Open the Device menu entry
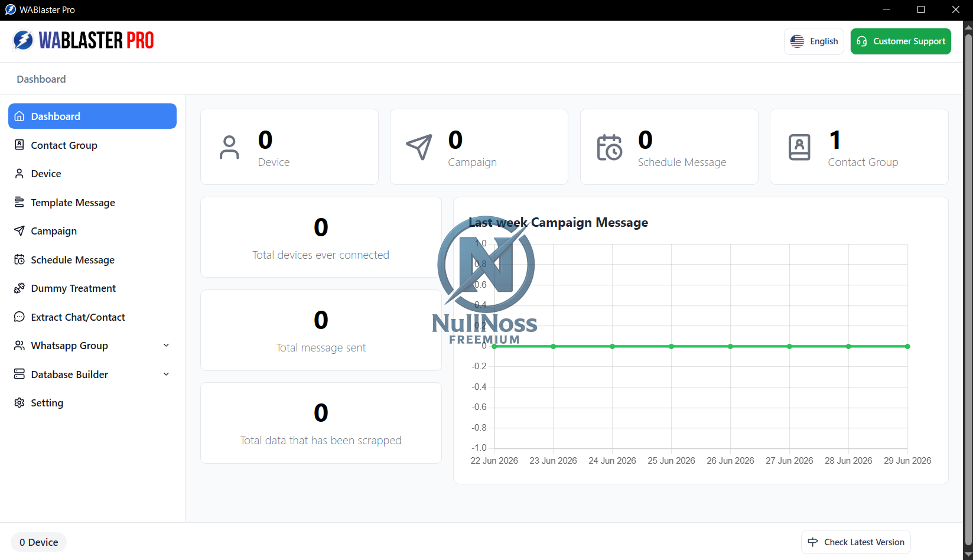973x560 pixels. coord(92,174)
